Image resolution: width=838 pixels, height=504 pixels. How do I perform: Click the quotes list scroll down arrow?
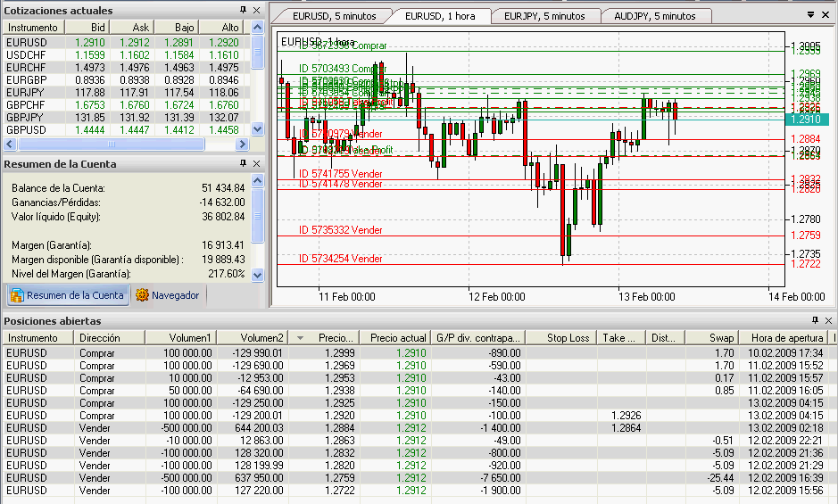(258, 128)
